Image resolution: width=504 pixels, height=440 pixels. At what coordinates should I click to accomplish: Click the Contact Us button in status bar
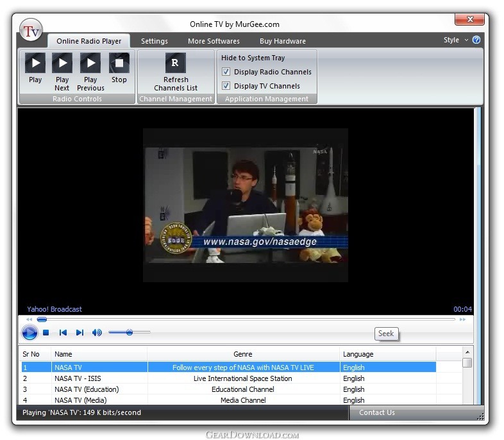click(376, 412)
